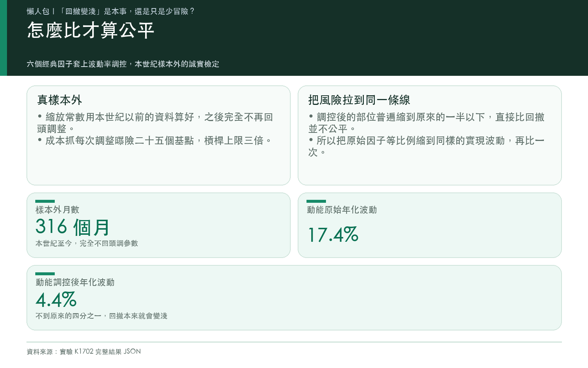The image size is (588, 368).
Task: Click the bullet 成本抓每次調整曝險二十五個基點
Action: click(154, 141)
